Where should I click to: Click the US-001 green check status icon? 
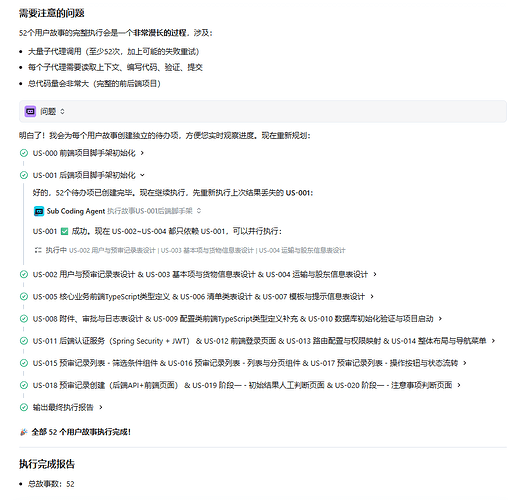pos(24,175)
